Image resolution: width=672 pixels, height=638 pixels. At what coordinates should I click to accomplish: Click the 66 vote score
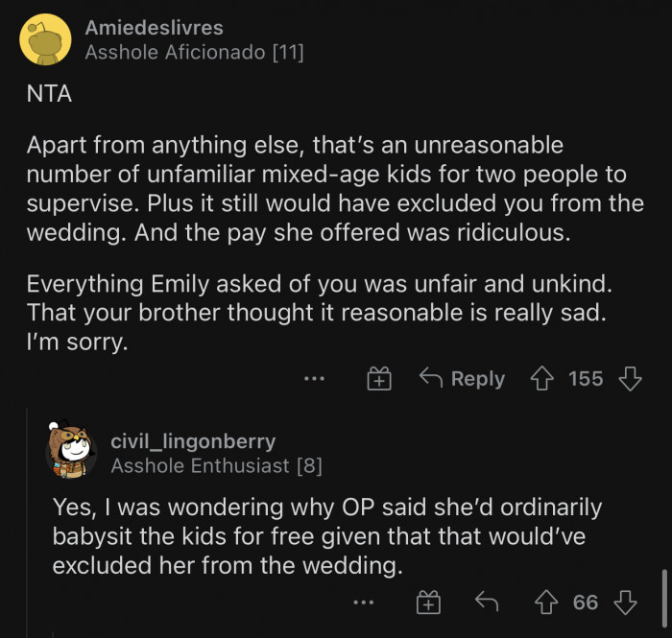tap(586, 603)
